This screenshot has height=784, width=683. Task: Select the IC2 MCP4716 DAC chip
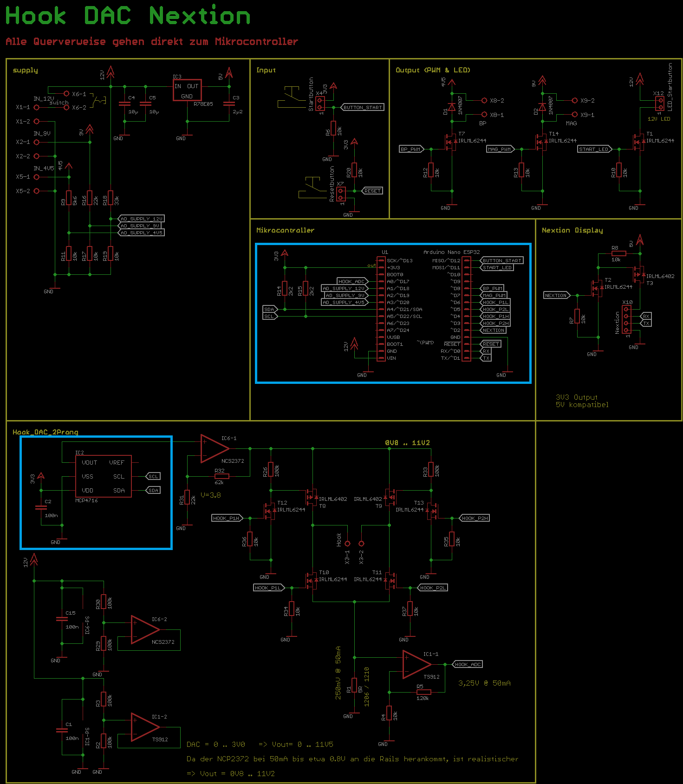(103, 476)
